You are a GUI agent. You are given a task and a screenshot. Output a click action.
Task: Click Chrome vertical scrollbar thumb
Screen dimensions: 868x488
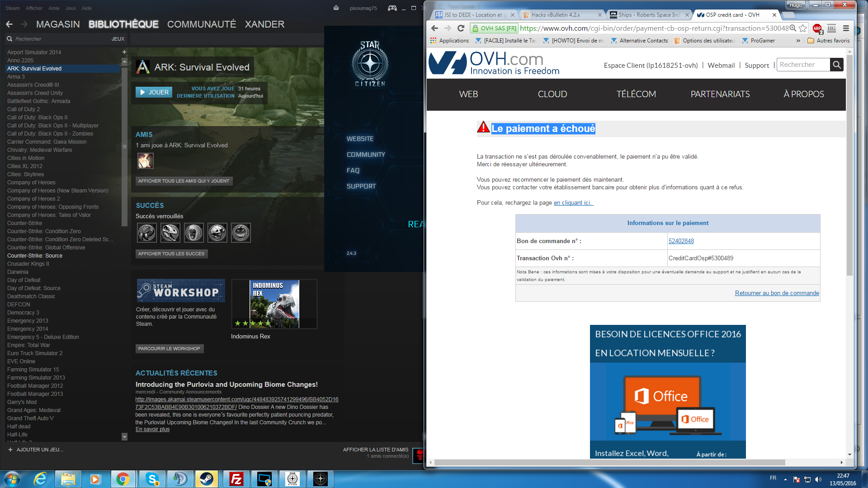click(x=849, y=165)
